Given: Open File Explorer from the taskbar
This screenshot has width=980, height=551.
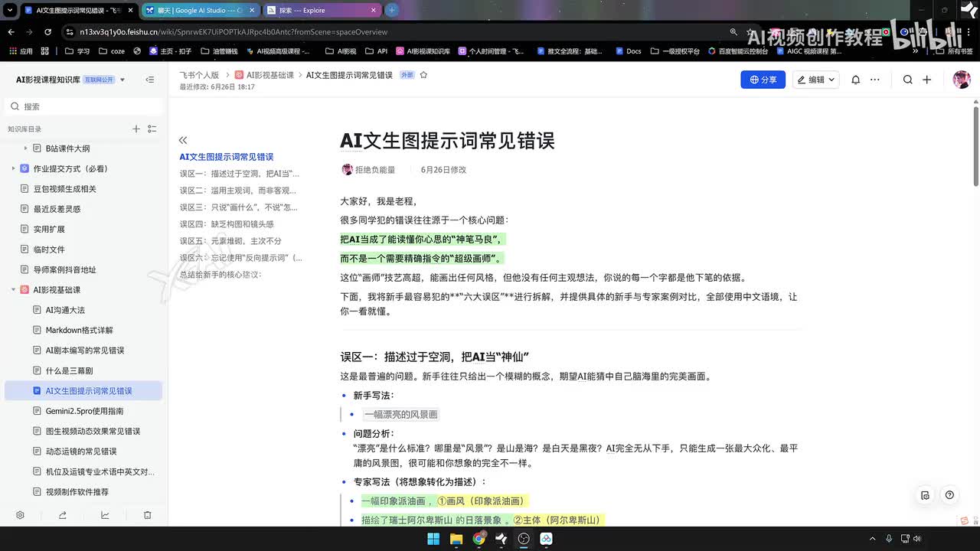Looking at the screenshot, I should 456,539.
